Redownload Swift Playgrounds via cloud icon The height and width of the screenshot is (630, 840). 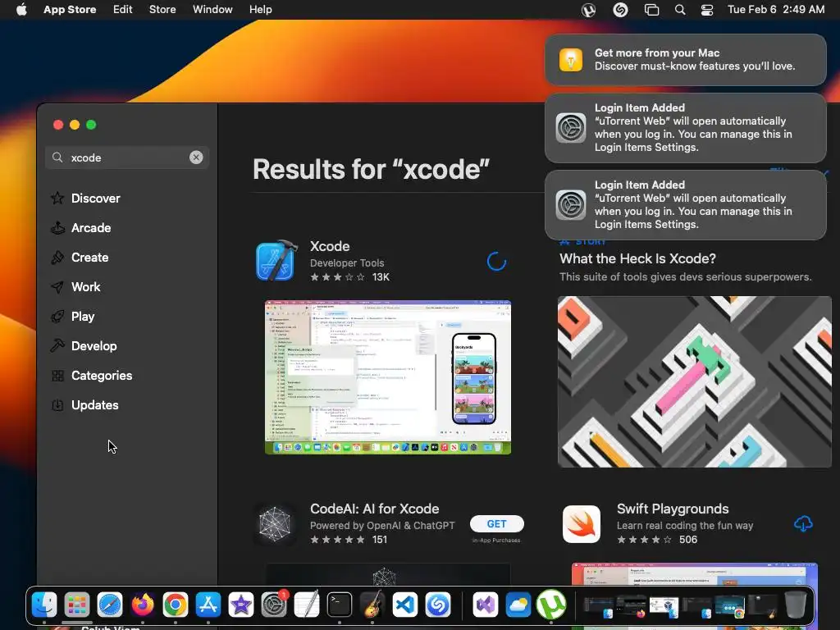pos(803,523)
